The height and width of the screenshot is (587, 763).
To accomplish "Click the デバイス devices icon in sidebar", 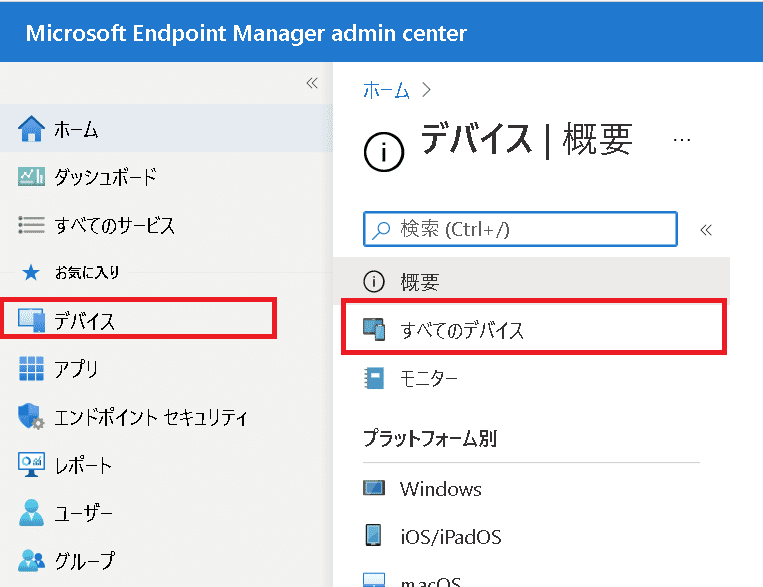I will (x=31, y=320).
